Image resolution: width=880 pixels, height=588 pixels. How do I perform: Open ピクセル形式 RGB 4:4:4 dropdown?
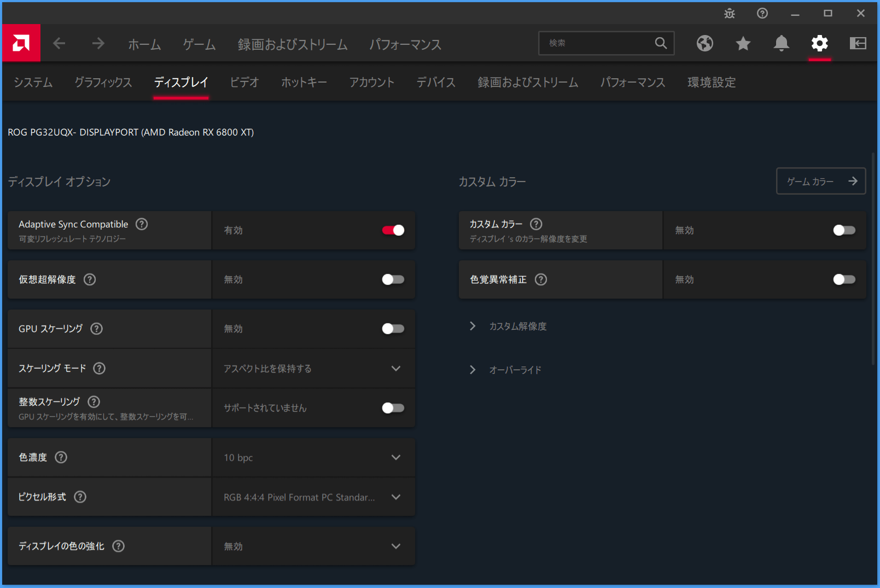pyautogui.click(x=313, y=497)
